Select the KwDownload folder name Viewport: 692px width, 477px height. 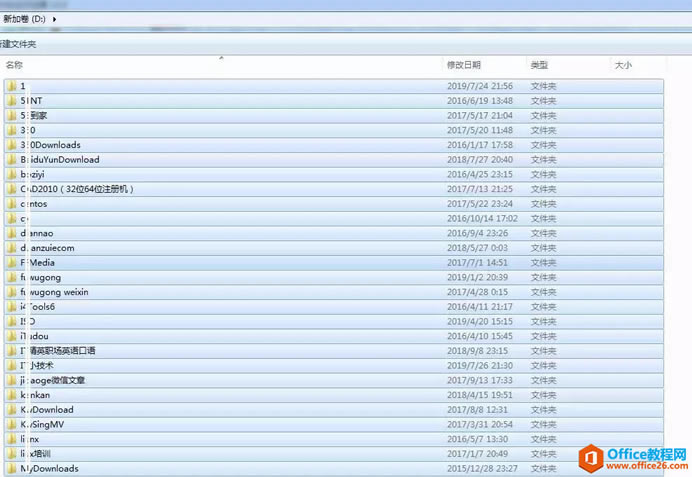click(47, 409)
